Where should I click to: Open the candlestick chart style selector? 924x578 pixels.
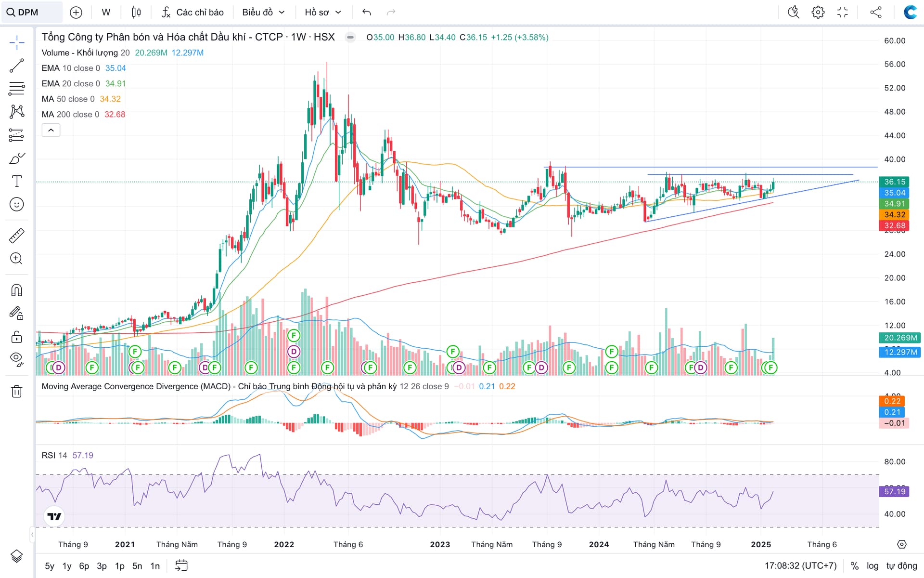(136, 13)
